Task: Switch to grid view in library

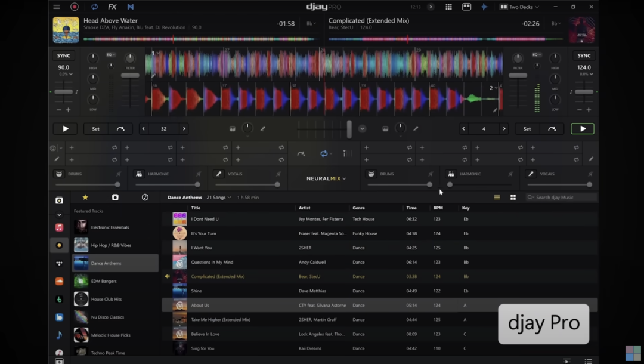Action: (513, 197)
